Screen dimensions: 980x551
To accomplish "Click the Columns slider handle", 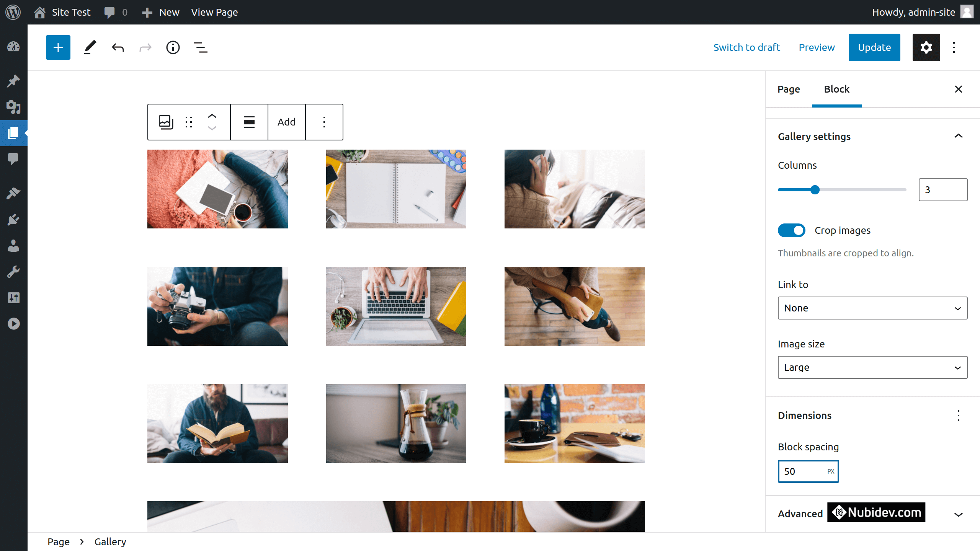I will [x=815, y=190].
